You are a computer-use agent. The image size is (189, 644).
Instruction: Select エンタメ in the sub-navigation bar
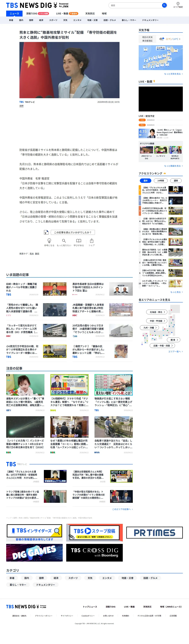[77, 20]
